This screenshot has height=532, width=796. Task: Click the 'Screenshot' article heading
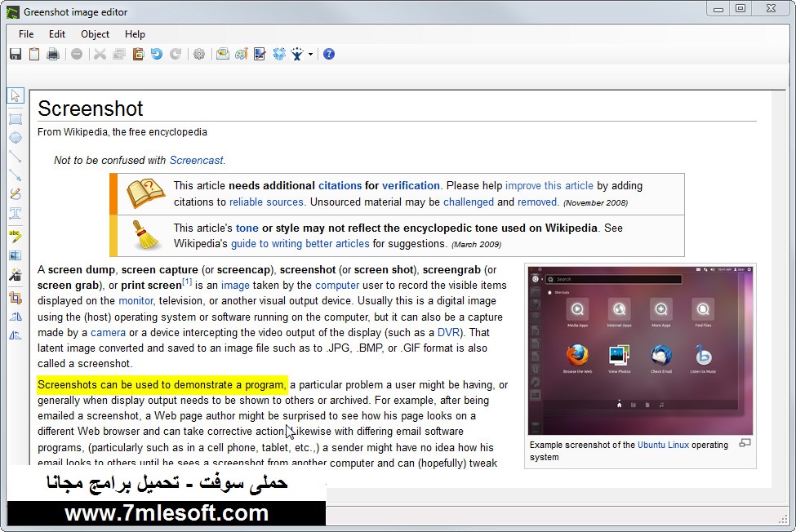[x=91, y=109]
